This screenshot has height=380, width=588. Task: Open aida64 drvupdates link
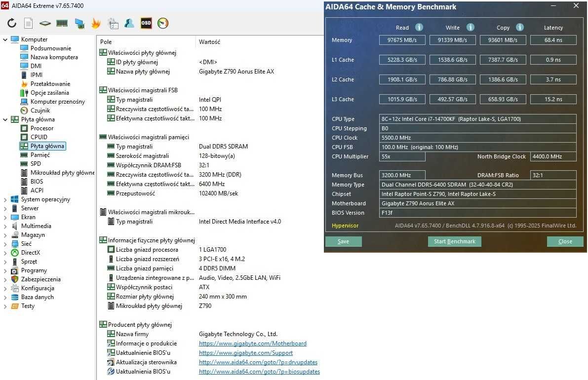(x=258, y=362)
